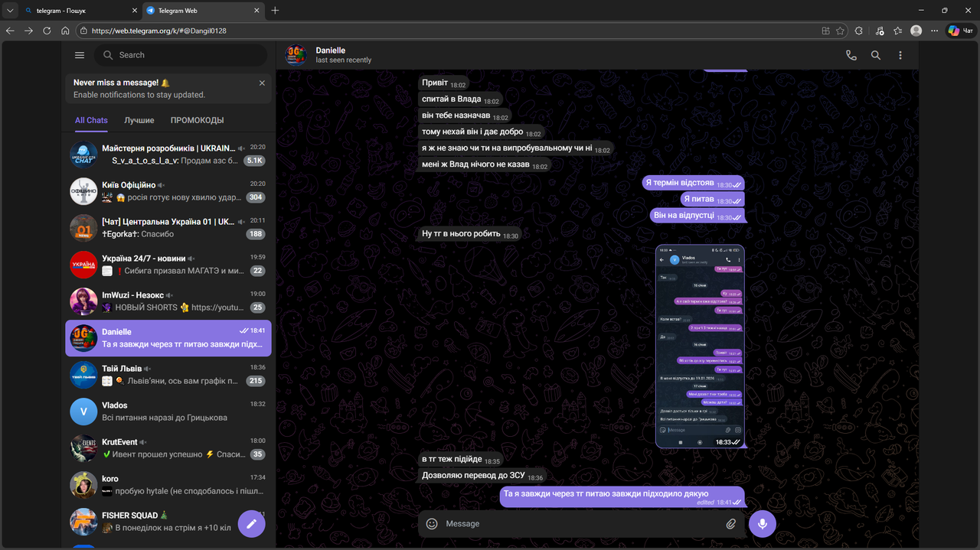Select the ПРОМОКОДЫ folder tab
This screenshot has height=550, width=980.
(x=197, y=120)
